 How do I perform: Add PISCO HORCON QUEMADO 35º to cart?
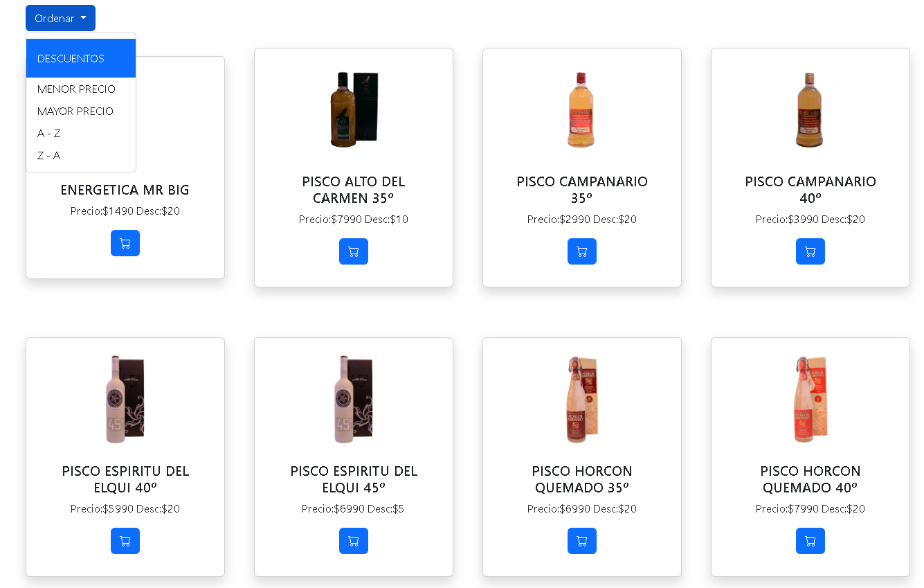[581, 540]
